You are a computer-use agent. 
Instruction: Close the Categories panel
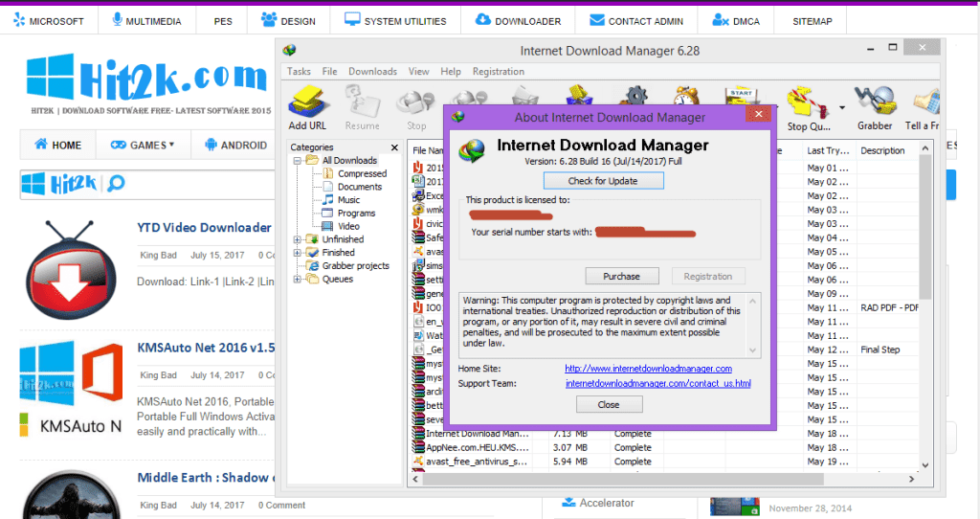pyautogui.click(x=394, y=147)
